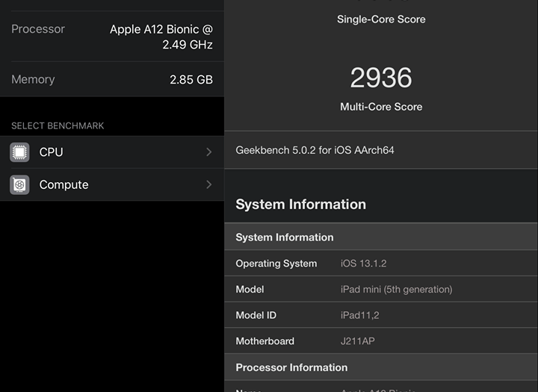Expand the CPU row chevron
The height and width of the screenshot is (392, 538).
tap(208, 152)
